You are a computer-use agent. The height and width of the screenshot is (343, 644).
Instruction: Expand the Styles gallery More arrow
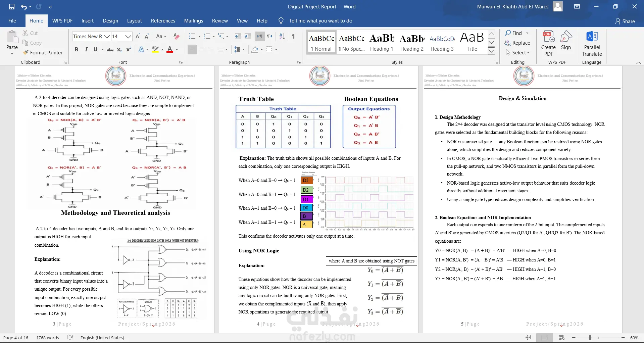click(x=491, y=51)
